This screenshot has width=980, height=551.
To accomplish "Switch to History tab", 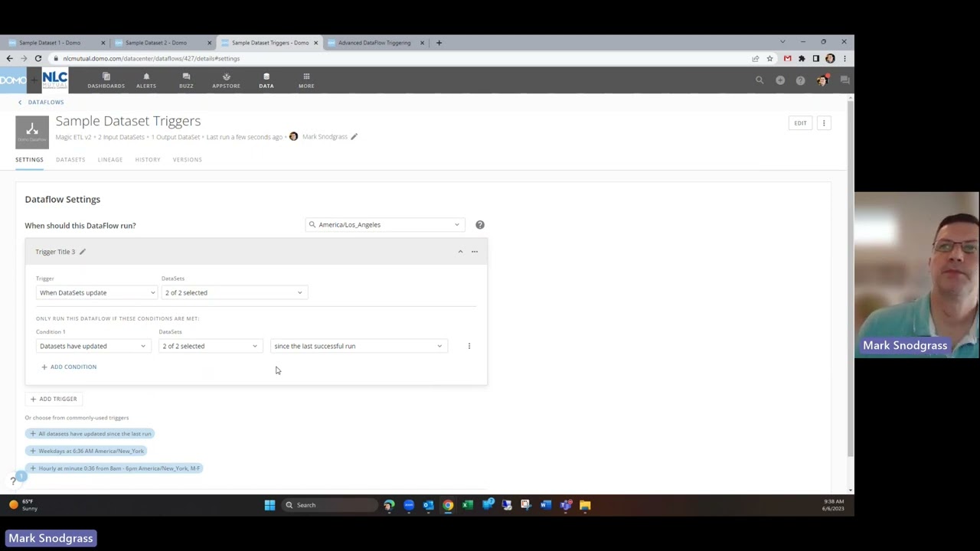I will (x=148, y=160).
